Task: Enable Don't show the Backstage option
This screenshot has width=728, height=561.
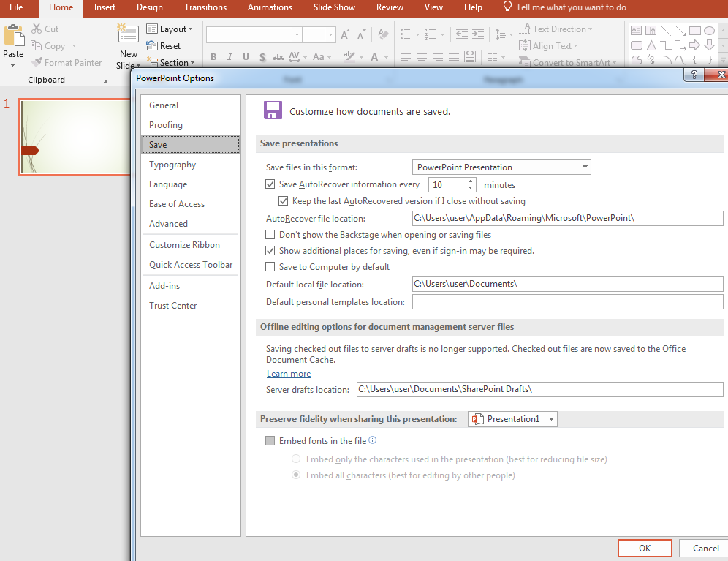Action: click(270, 234)
